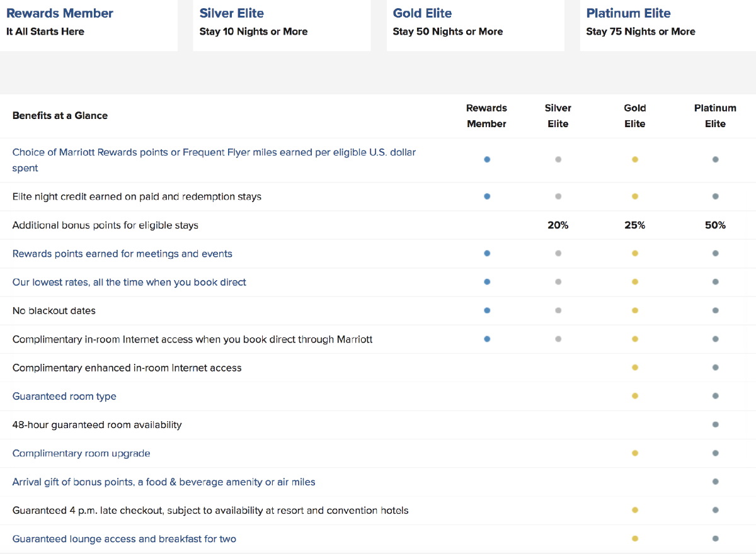Click blue dot for No blackout dates
756x554 pixels.
[487, 310]
